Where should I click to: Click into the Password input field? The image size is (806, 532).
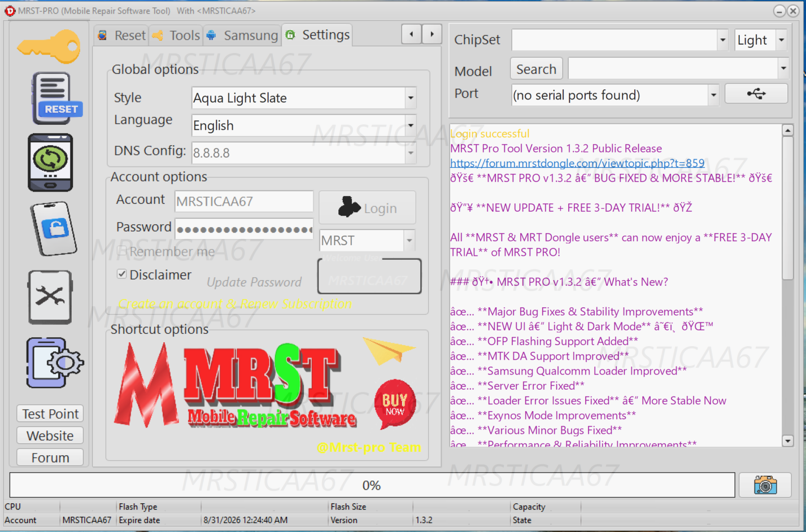coord(244,229)
